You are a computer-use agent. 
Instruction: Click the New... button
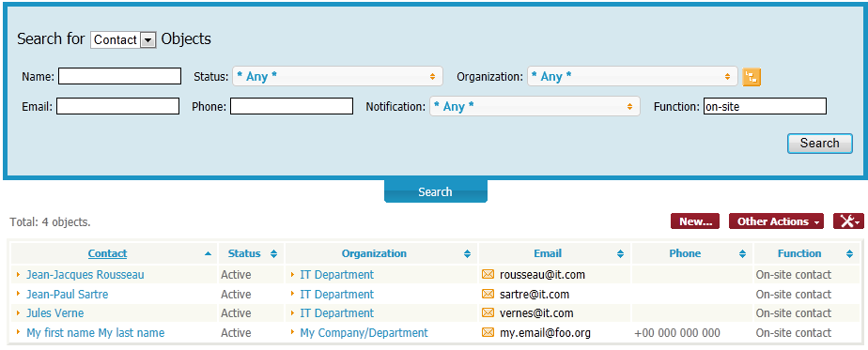coord(695,221)
